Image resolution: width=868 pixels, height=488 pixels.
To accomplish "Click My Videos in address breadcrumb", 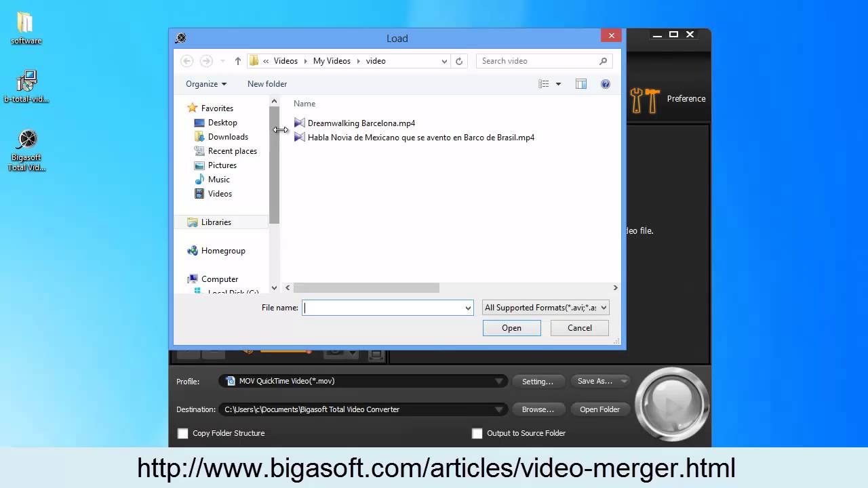I will tap(332, 61).
